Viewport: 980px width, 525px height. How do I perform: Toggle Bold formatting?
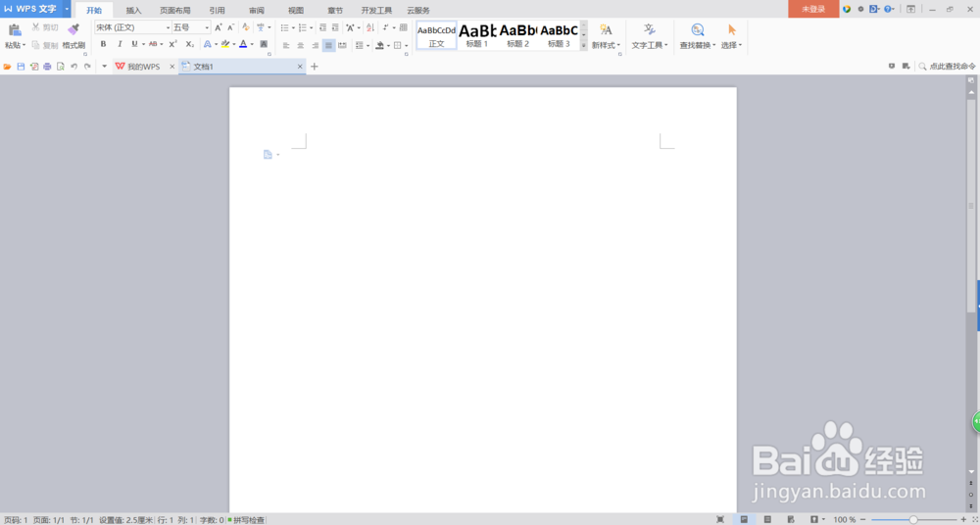coord(103,44)
